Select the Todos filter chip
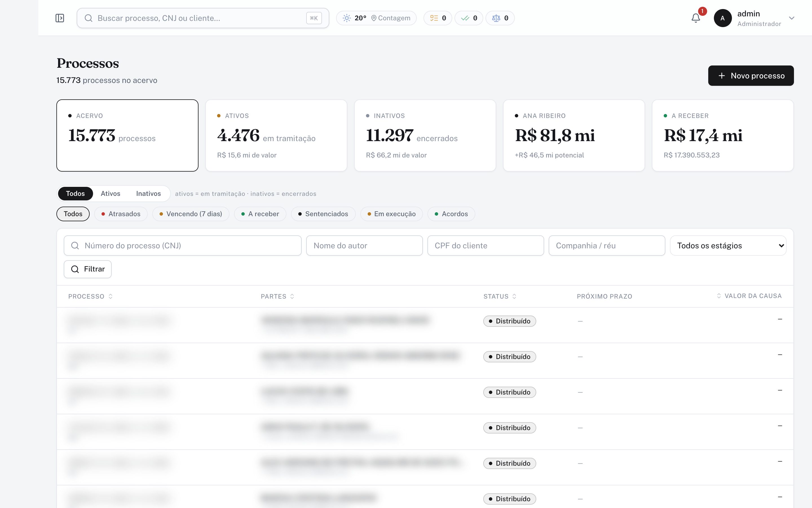The image size is (812, 508). tap(73, 214)
